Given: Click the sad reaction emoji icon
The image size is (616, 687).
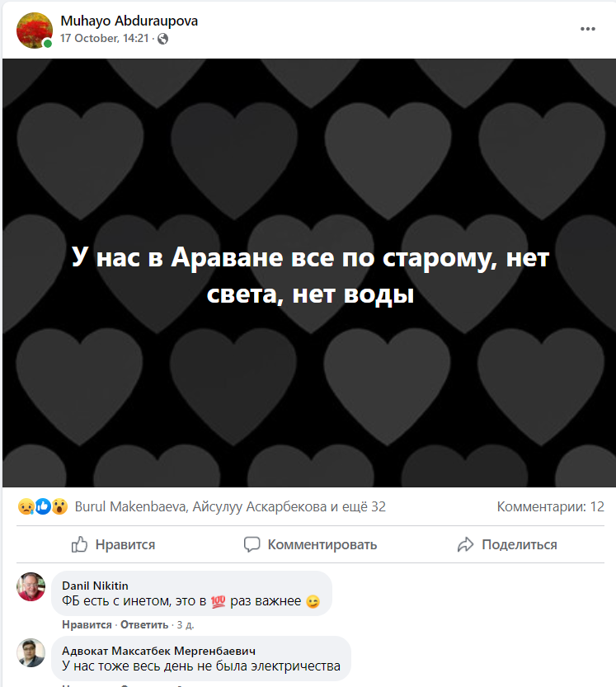Looking at the screenshot, I should (x=26, y=506).
